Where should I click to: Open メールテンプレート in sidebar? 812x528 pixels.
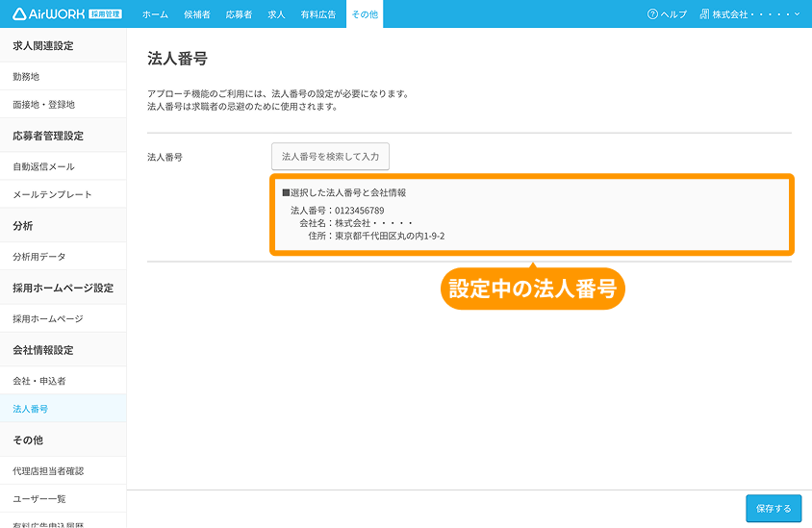click(63, 194)
